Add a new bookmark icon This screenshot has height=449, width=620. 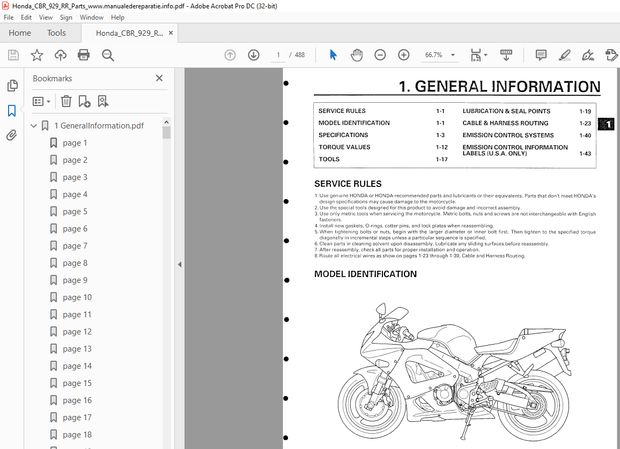pos(84,102)
